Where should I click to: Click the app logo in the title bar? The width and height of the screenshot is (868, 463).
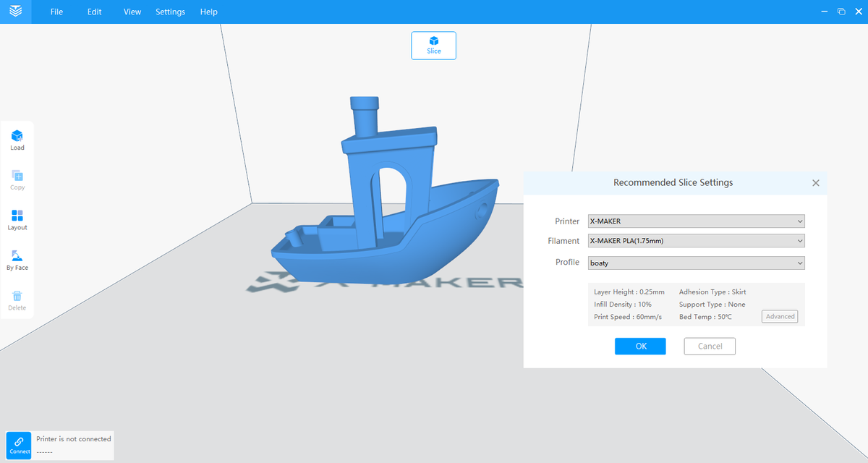point(15,11)
